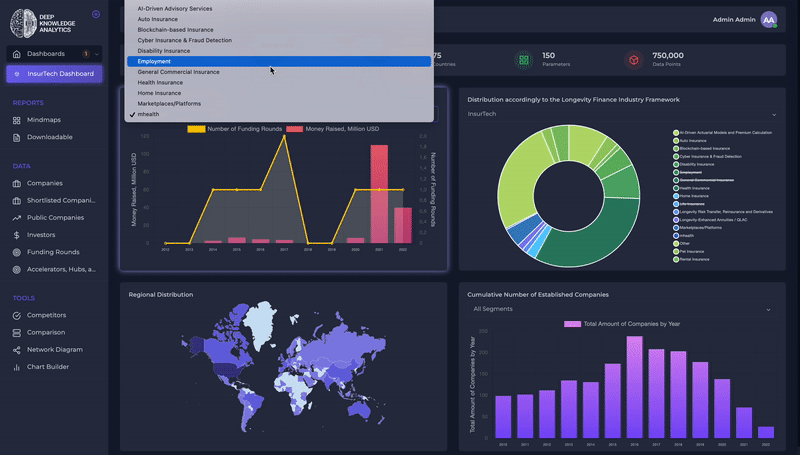Click the Comparison stacked panels icon
This screenshot has width=800, height=455.
pyautogui.click(x=16, y=333)
